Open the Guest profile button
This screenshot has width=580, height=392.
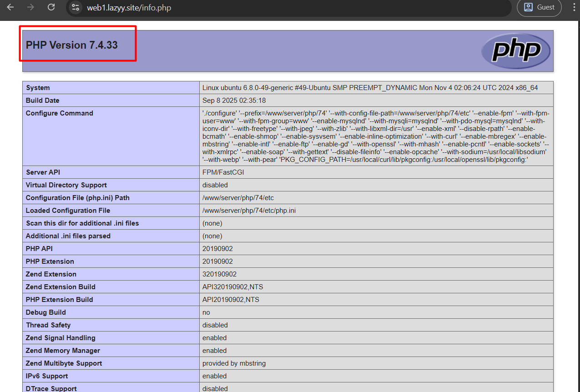tap(539, 7)
